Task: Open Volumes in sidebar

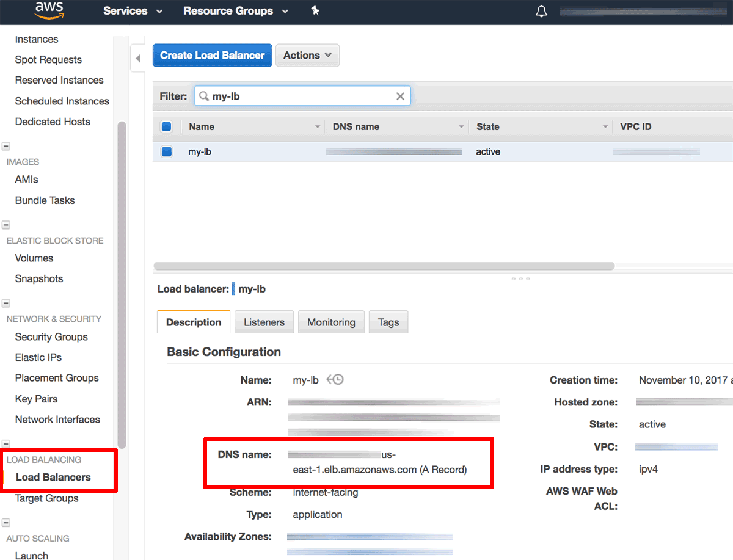Action: point(34,258)
